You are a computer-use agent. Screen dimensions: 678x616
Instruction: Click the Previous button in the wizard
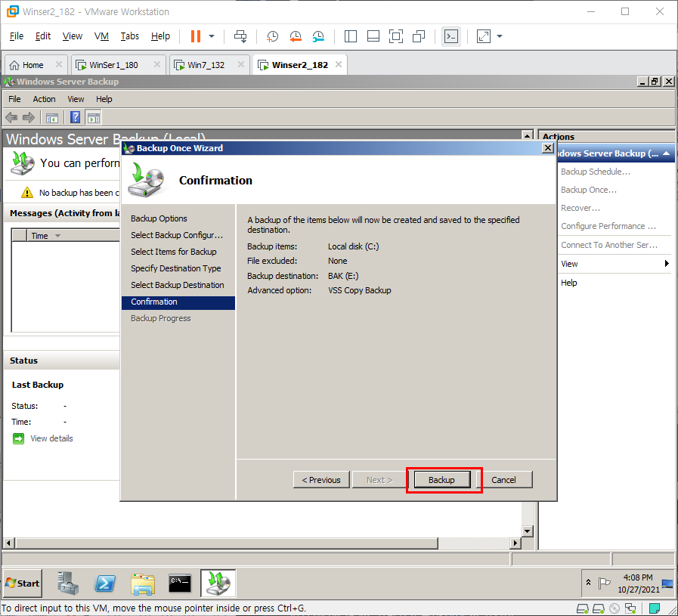[320, 480]
